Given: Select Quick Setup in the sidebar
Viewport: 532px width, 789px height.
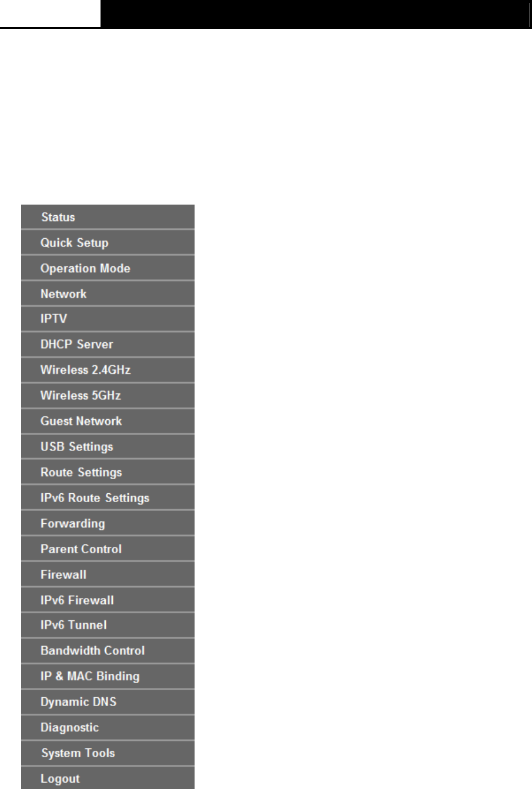Looking at the screenshot, I should (108, 243).
